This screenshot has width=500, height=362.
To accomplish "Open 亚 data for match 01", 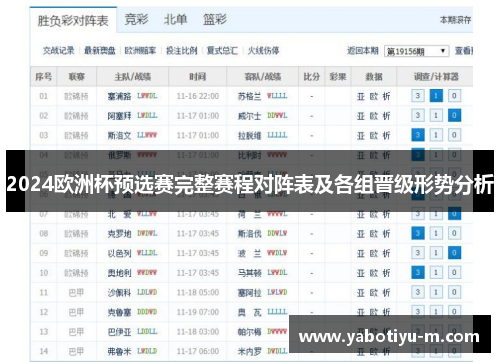I will (361, 96).
